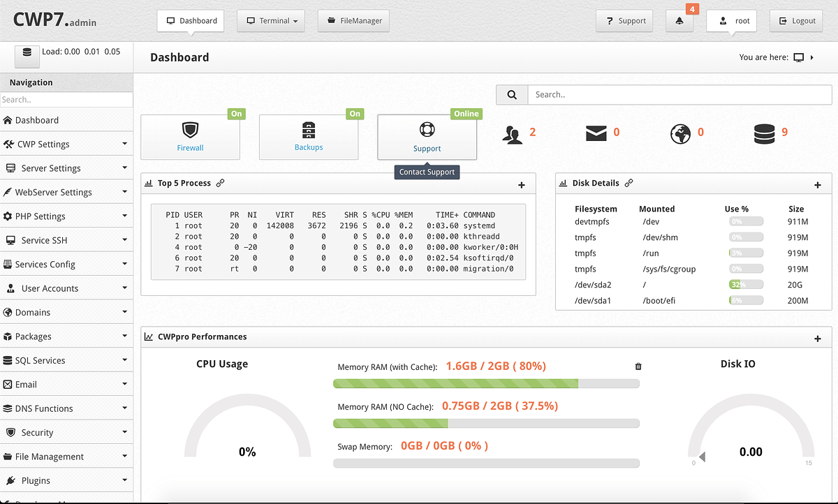This screenshot has height=504, width=838.
Task: Expand the File Management menu
Action: click(x=66, y=457)
